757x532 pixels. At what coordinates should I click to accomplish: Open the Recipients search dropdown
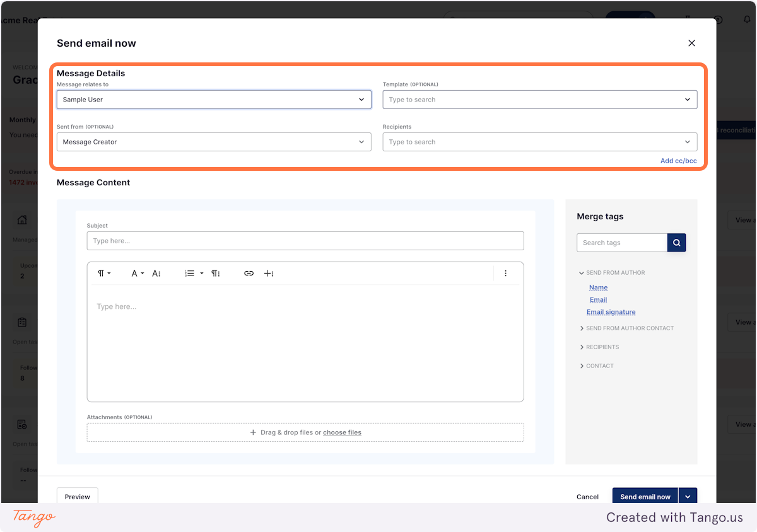click(540, 142)
